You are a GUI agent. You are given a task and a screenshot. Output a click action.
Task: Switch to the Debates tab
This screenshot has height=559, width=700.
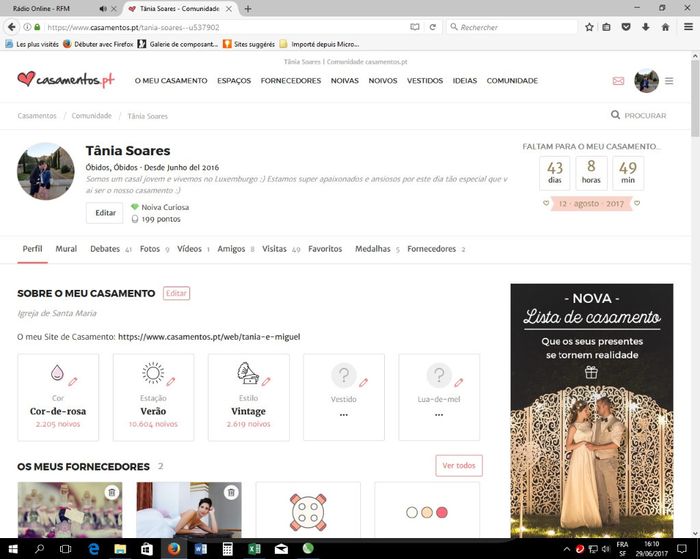pos(105,249)
